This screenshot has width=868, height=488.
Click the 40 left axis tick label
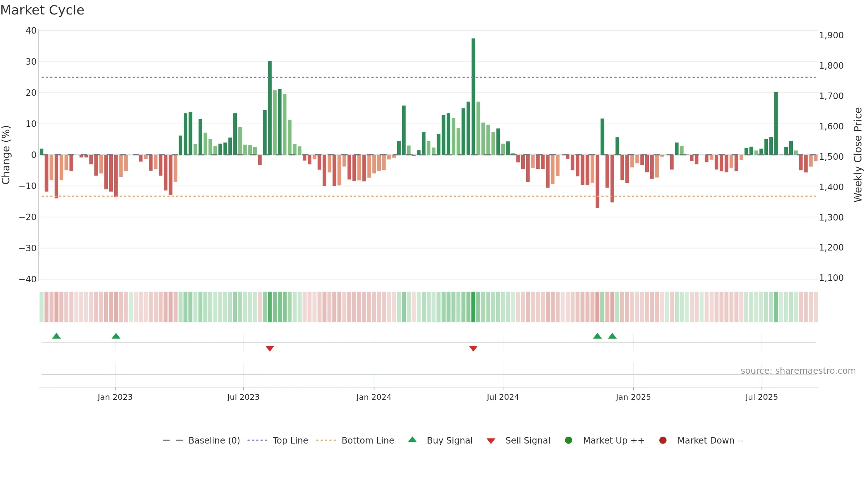31,31
